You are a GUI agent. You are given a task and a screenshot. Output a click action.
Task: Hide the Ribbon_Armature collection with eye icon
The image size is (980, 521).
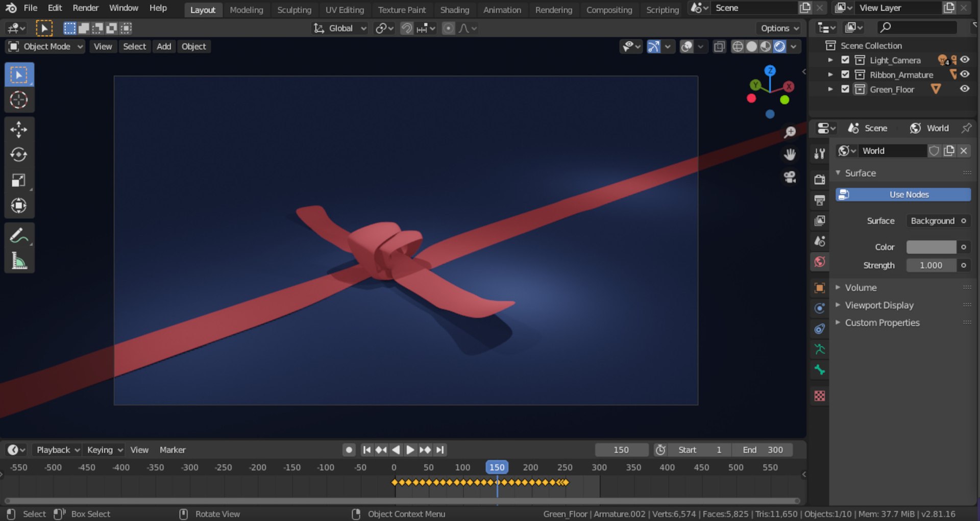[x=965, y=75]
